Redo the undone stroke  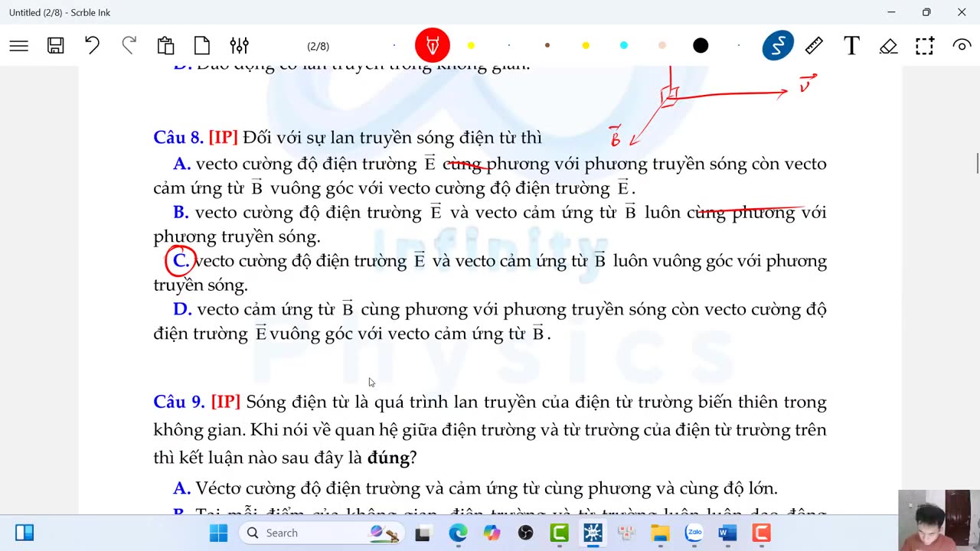[x=129, y=46]
